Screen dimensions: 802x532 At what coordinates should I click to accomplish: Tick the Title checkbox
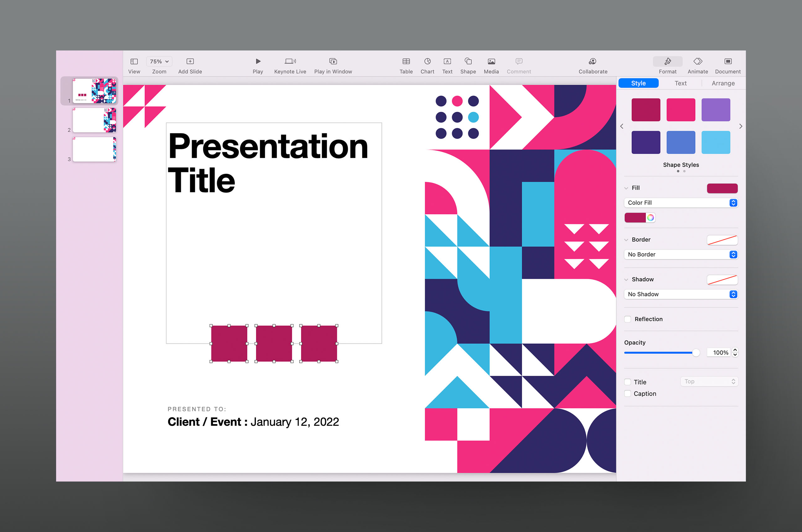(x=628, y=382)
